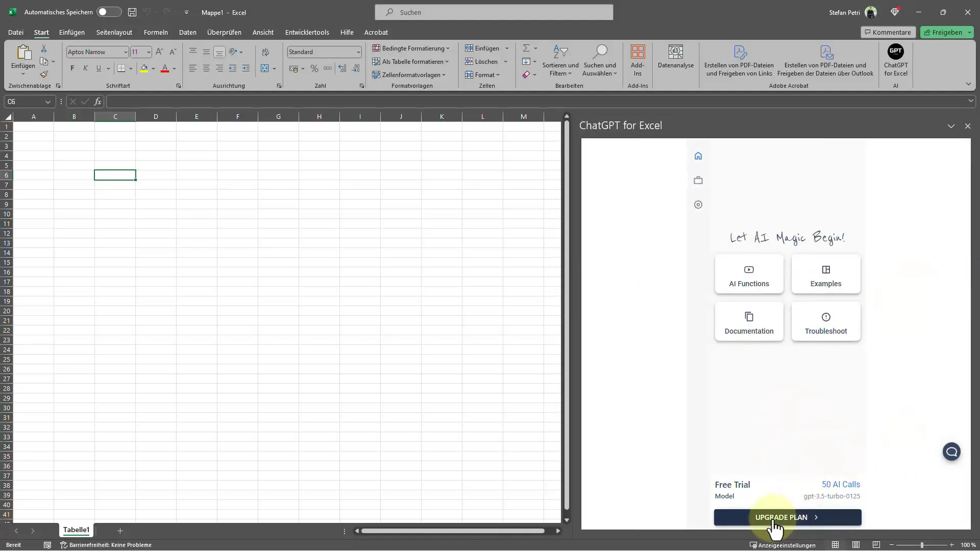Click the zoom slider handle
980x551 pixels.
coord(922,545)
